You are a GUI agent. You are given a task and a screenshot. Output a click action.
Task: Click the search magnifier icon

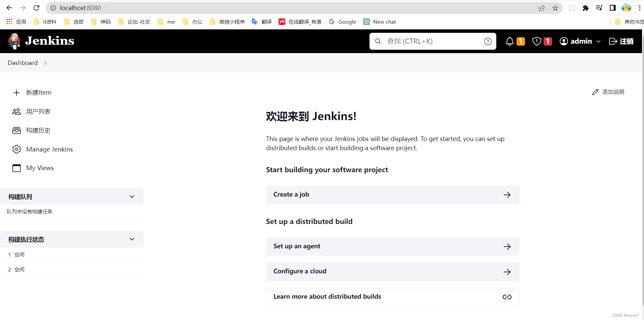click(378, 41)
